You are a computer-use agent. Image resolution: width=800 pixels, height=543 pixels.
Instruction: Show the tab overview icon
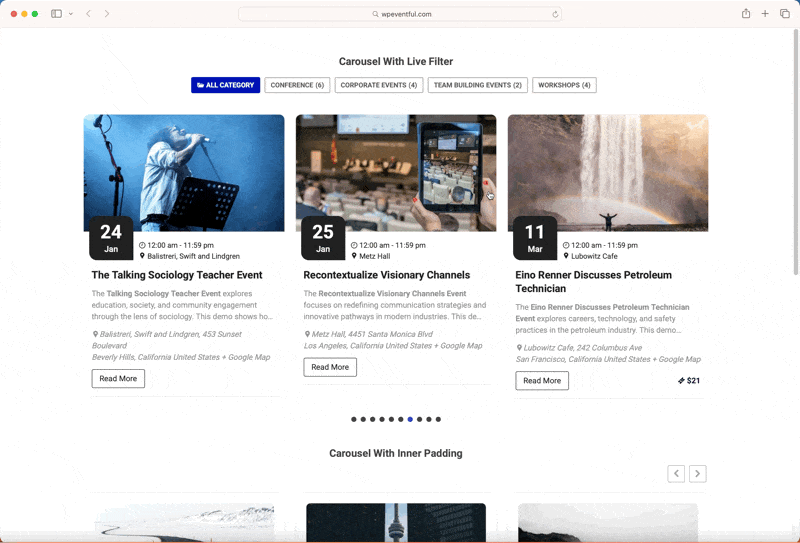point(785,14)
